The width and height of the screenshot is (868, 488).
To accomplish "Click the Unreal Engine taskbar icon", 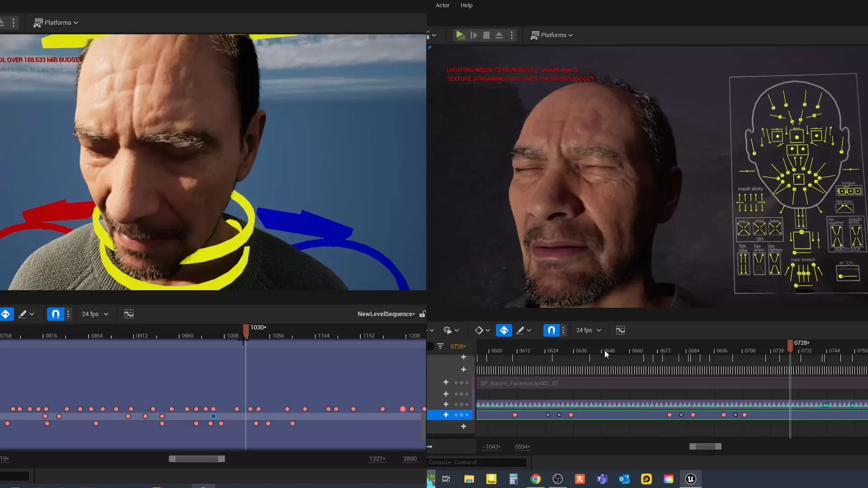I will tap(690, 479).
